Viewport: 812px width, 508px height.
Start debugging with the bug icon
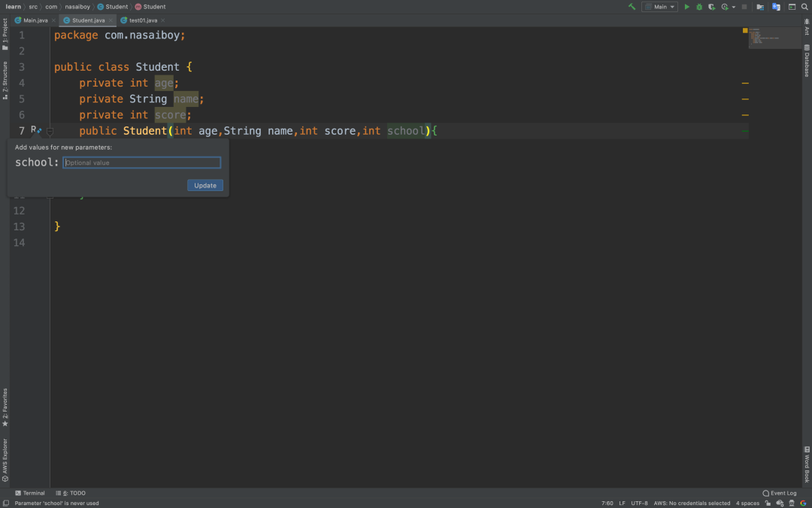[699, 6]
